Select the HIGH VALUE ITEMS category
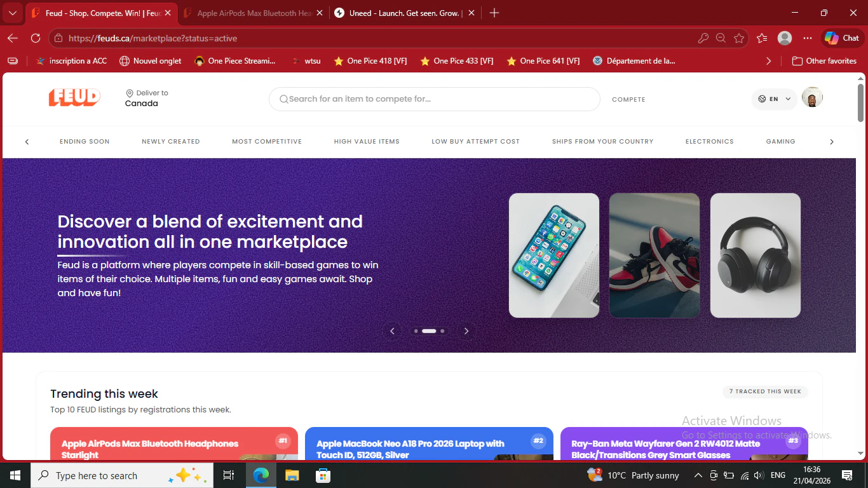The image size is (868, 488). pyautogui.click(x=367, y=141)
